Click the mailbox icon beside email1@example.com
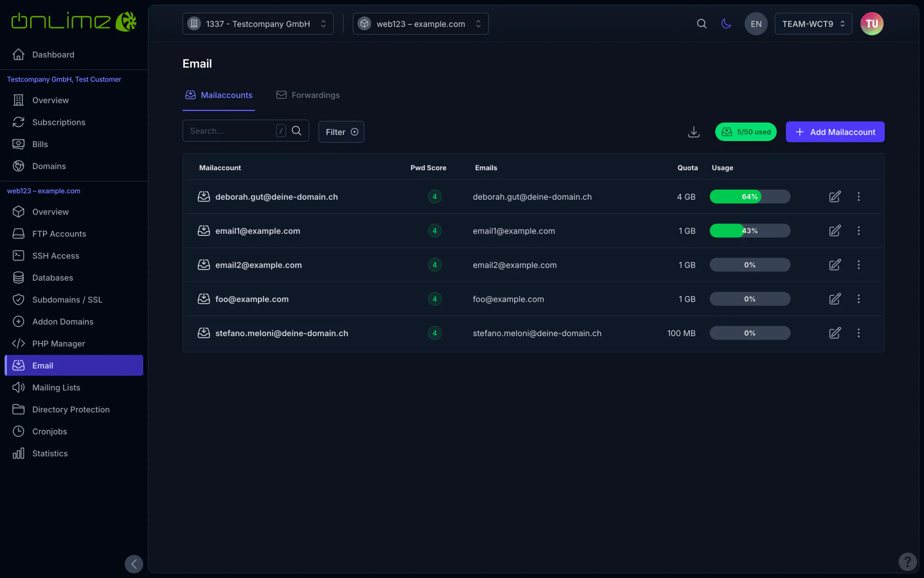The width and height of the screenshot is (924, 578). [x=204, y=231]
